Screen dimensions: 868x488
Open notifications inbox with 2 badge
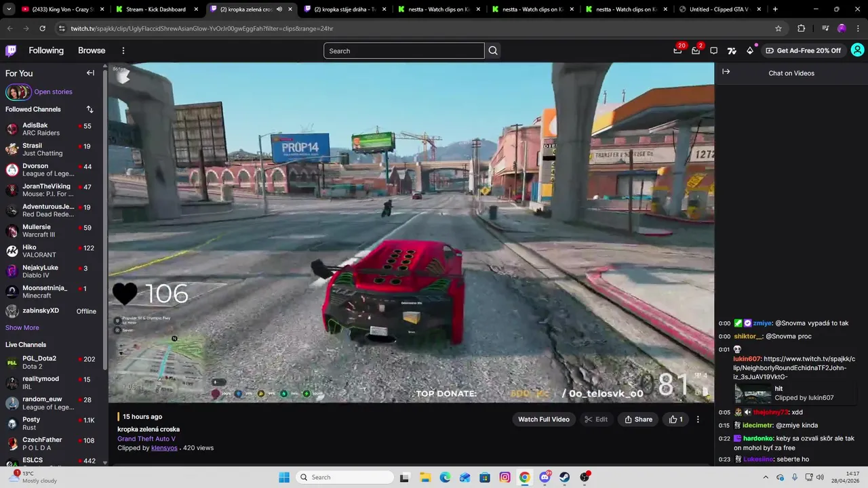pyautogui.click(x=696, y=50)
